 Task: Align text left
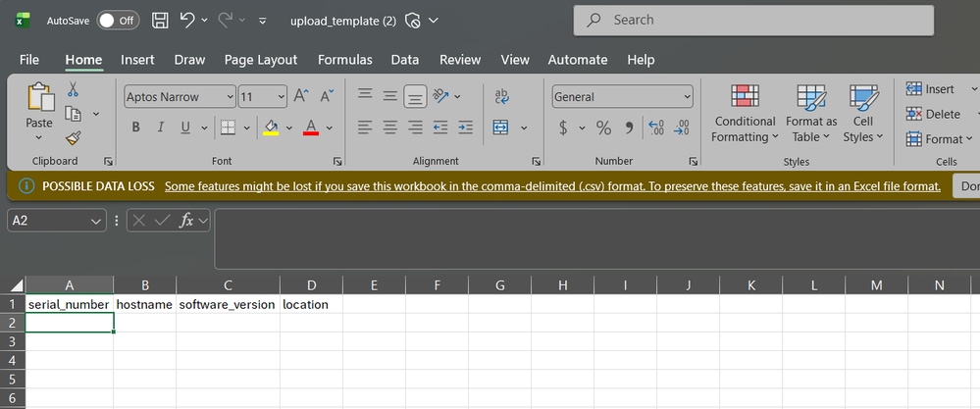tap(365, 128)
